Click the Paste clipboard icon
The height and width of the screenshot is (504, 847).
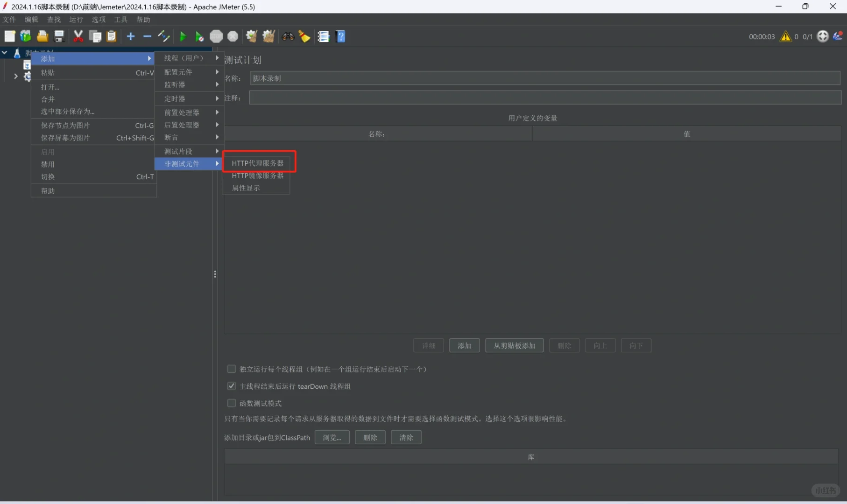tap(112, 36)
